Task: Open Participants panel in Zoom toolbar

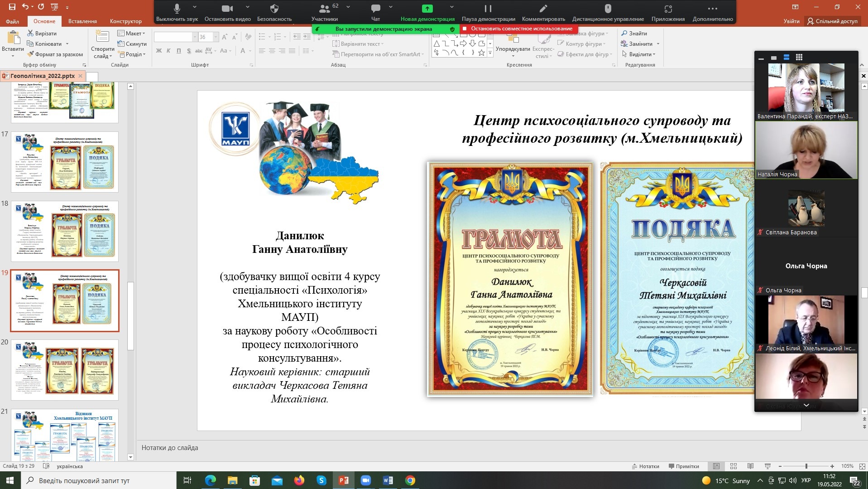Action: [324, 9]
